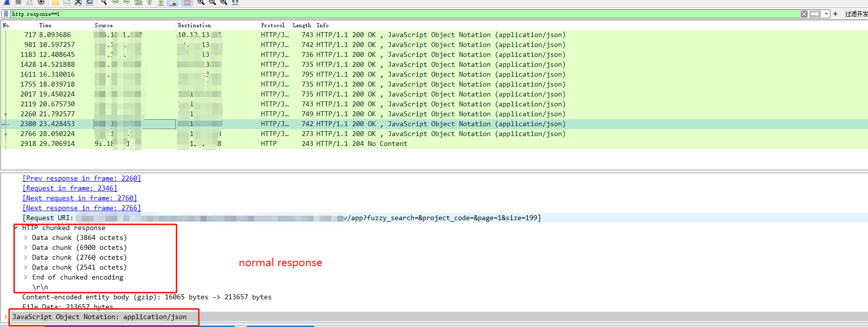868x327 pixels.
Task: Zoom in the packet text
Action: tap(201, 2)
